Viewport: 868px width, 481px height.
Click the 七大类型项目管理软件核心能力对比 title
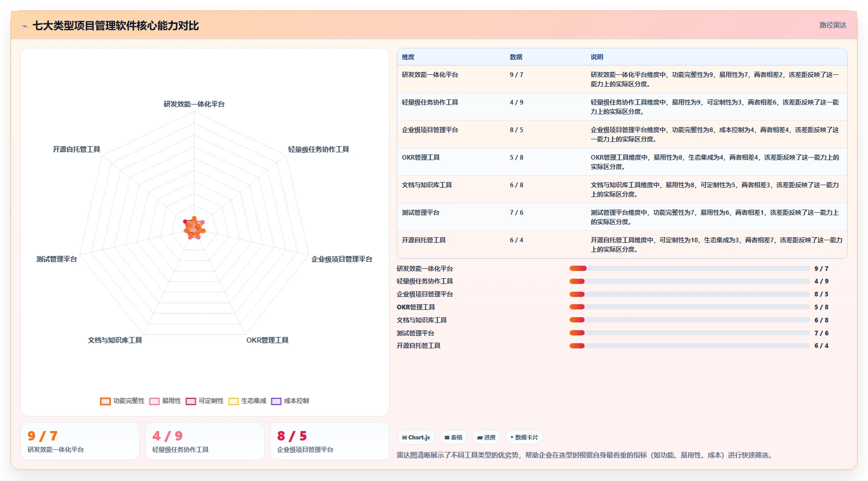pos(116,26)
